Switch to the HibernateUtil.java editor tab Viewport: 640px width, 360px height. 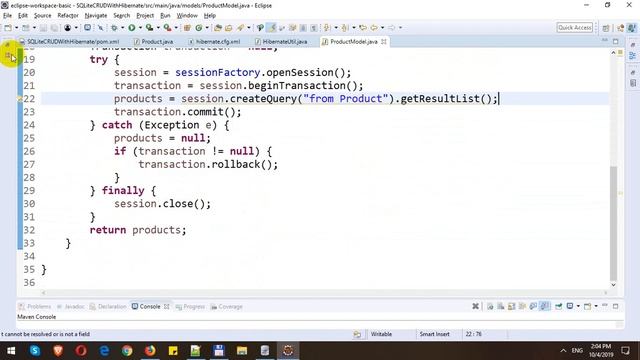click(x=281, y=42)
